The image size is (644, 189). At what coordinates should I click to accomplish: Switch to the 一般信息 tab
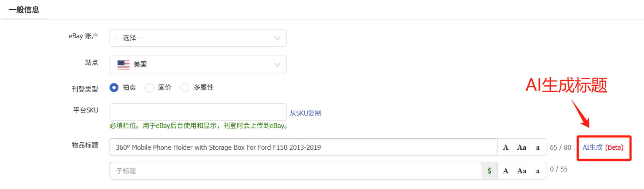pyautogui.click(x=24, y=10)
